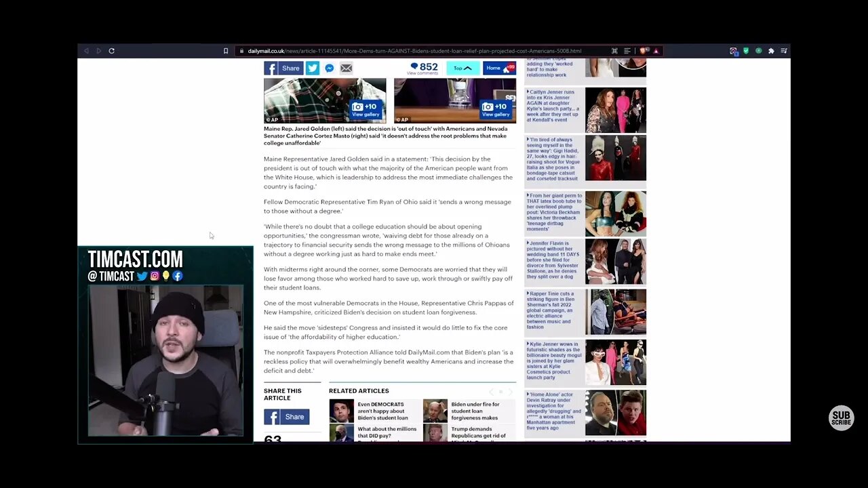Click the Instagram icon in Timcast overlay
The image size is (868, 488).
coord(155,276)
